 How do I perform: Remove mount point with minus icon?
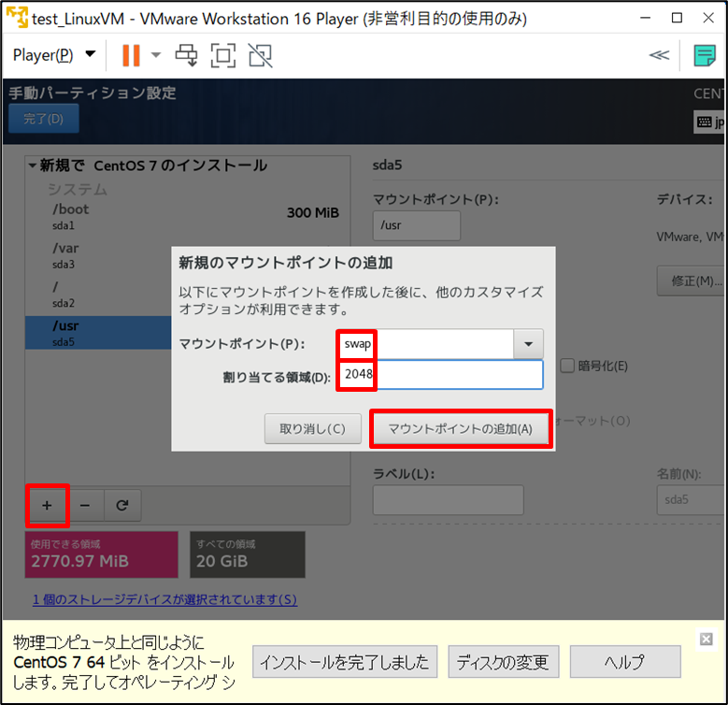tap(85, 505)
